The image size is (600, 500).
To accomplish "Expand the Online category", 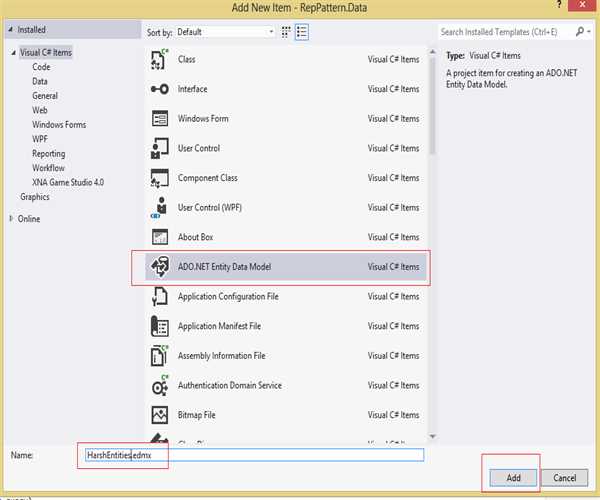I will pyautogui.click(x=12, y=219).
